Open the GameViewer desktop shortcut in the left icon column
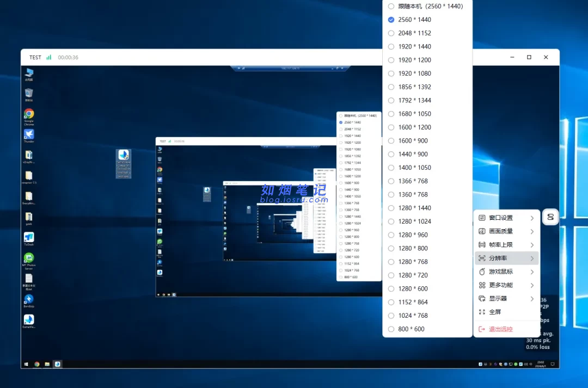Viewport: 588px width, 388px height. (29, 322)
